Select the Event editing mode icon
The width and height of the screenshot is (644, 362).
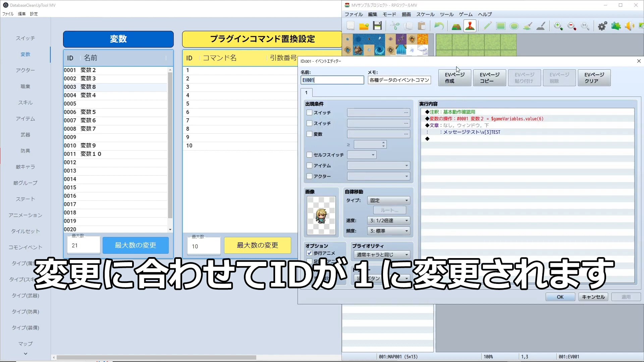click(470, 26)
